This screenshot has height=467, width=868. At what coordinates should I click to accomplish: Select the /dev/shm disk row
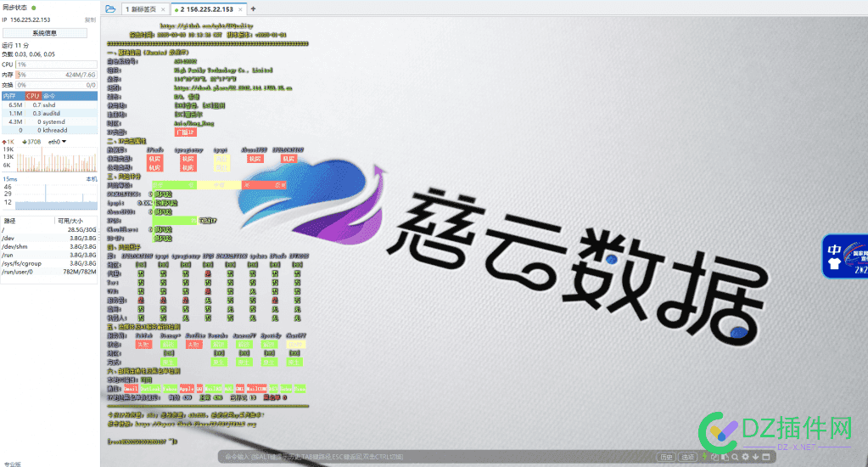[x=49, y=246]
